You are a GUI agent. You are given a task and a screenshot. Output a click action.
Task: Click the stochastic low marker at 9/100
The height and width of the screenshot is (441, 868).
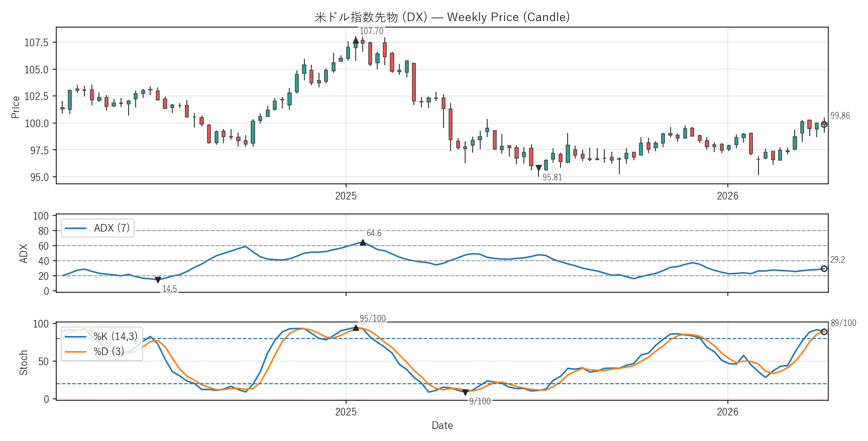point(465,392)
